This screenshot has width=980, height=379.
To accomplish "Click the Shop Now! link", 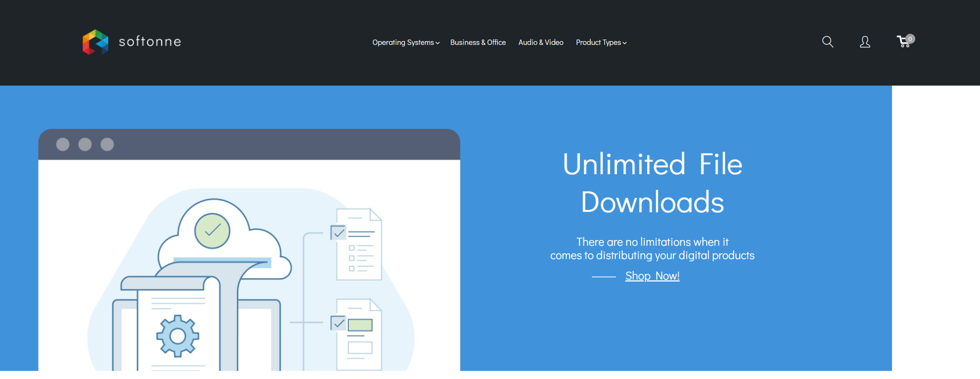I will tap(652, 276).
